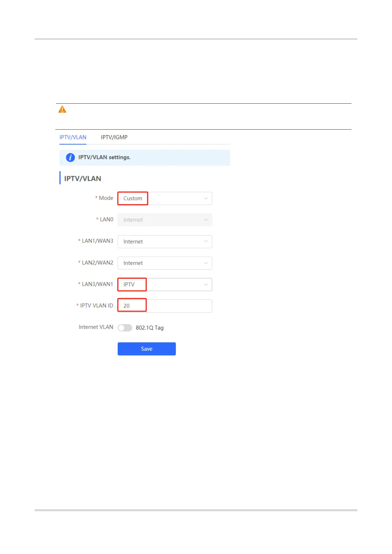Image resolution: width=392 pixels, height=554 pixels.
Task: Expand the LAN1/WAN3 dropdown
Action: point(165,241)
